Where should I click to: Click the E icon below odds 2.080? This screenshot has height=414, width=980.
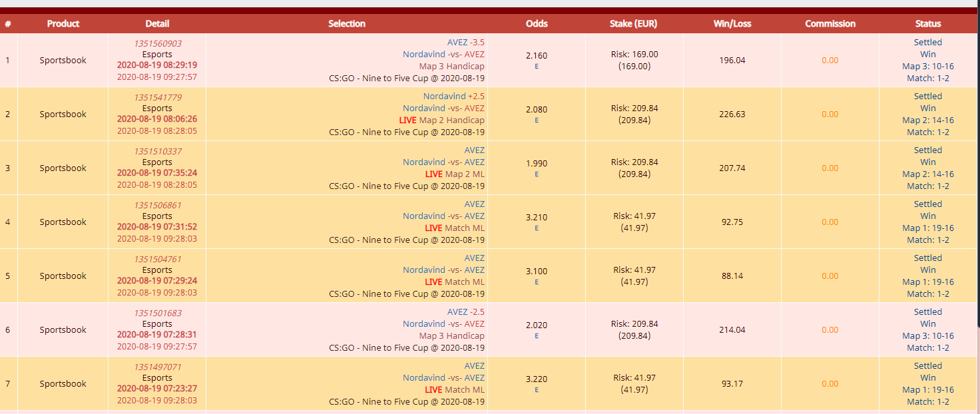point(537,120)
